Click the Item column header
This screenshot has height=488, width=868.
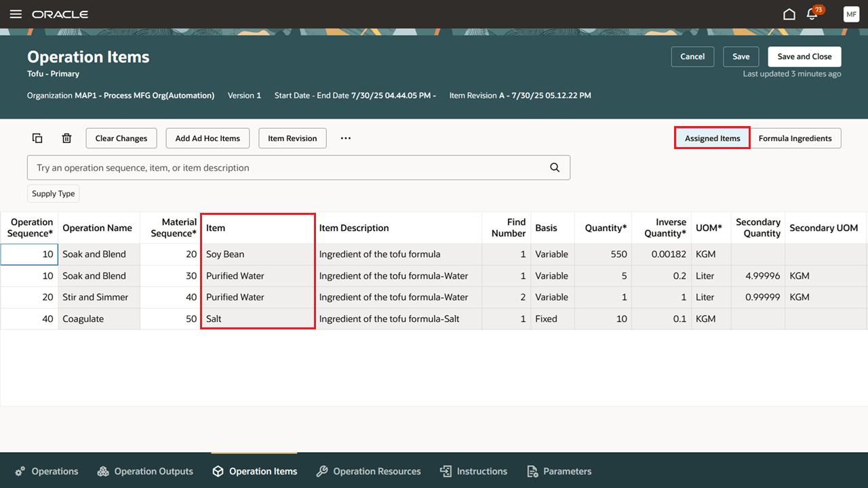[x=258, y=228]
